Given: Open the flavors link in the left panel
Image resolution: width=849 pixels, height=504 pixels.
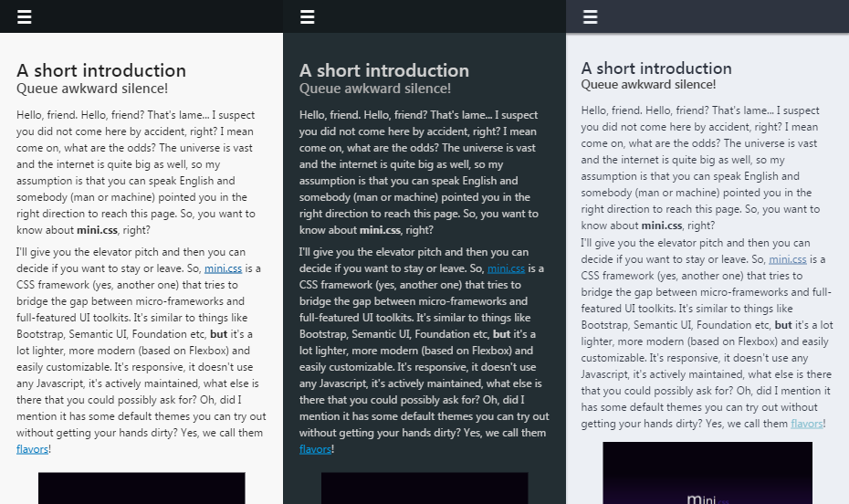Looking at the screenshot, I should [32, 449].
